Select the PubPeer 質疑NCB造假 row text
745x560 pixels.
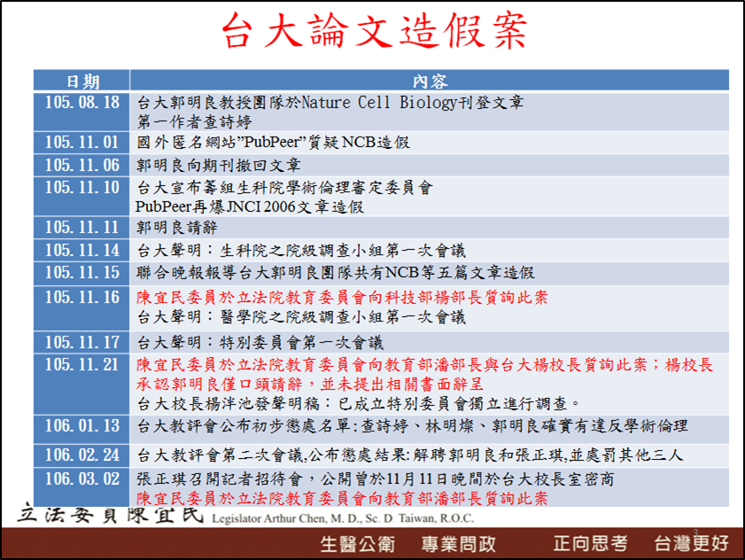(273, 142)
